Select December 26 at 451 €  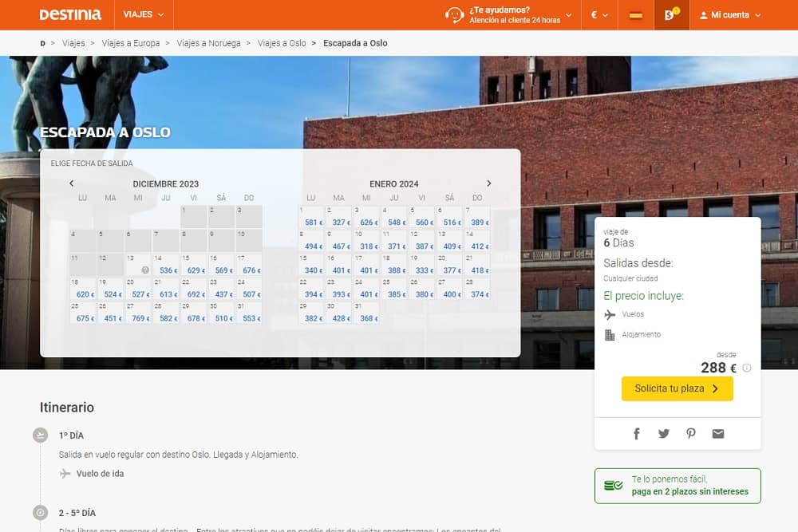click(x=110, y=313)
